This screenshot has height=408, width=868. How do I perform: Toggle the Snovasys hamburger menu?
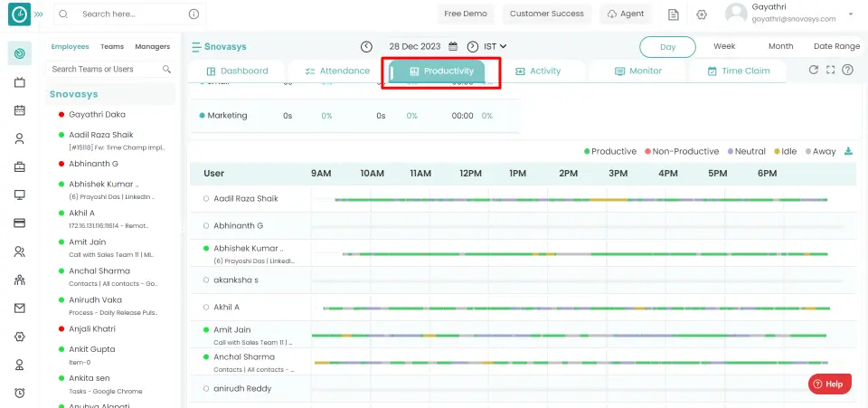196,47
